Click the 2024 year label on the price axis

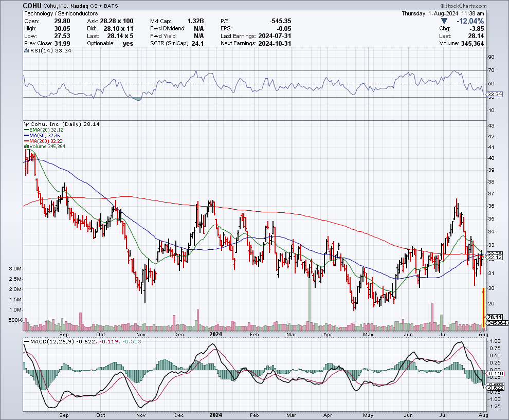tap(215, 334)
